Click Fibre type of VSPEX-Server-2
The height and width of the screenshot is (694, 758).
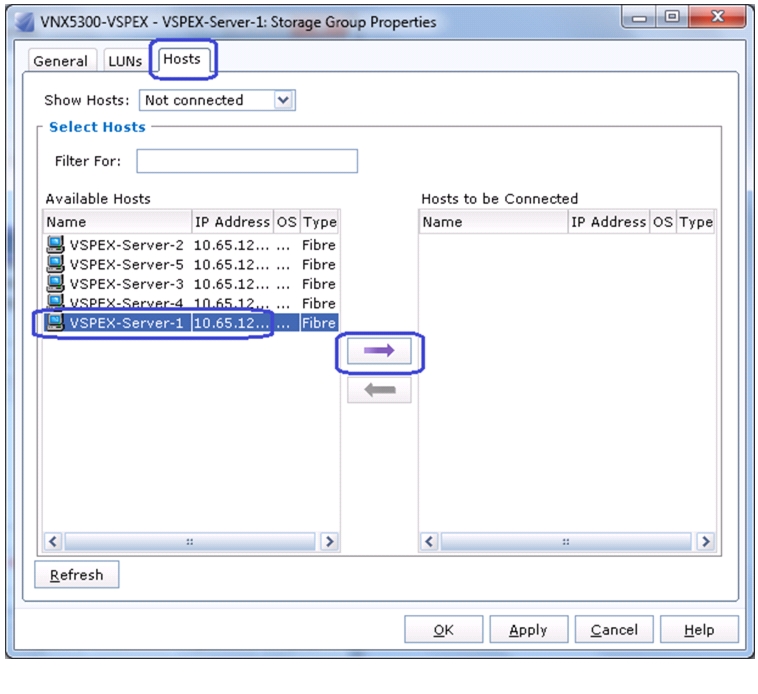click(319, 245)
